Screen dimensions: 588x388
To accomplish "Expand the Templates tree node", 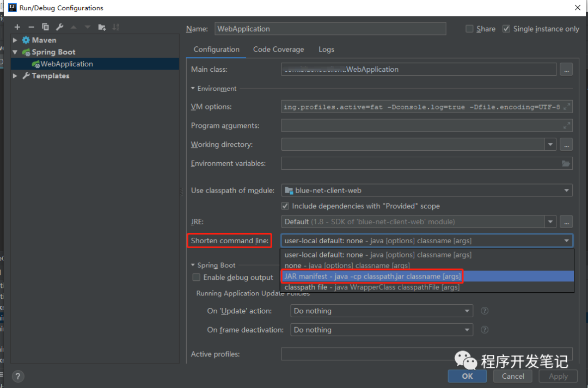I will [14, 76].
